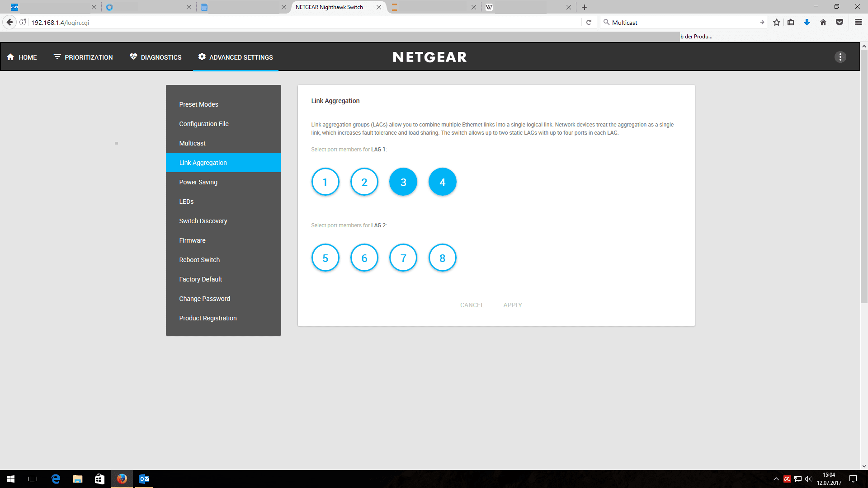Toggle port 5 for LAG 2
Image resolution: width=868 pixels, height=488 pixels.
point(325,258)
